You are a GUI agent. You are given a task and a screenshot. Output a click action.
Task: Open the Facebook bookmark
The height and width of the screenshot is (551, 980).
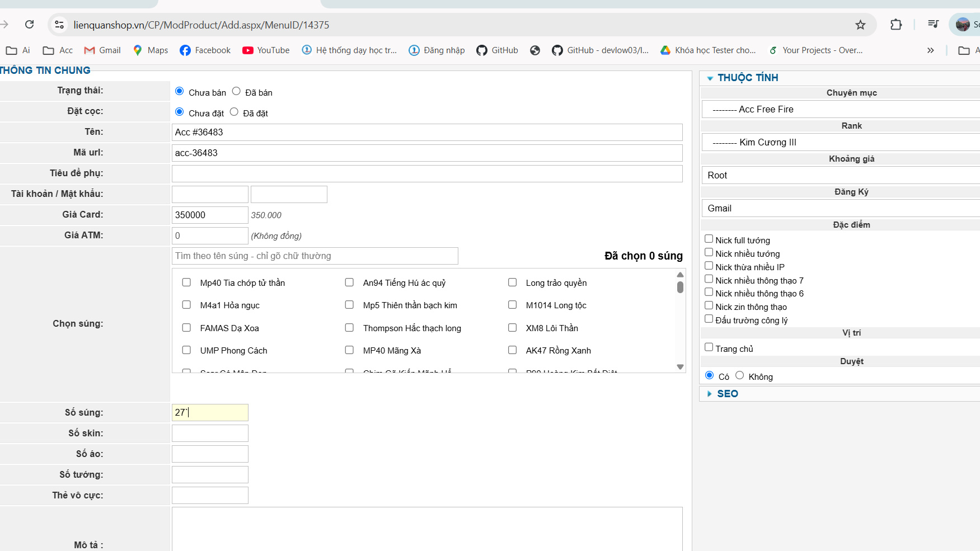tap(205, 50)
